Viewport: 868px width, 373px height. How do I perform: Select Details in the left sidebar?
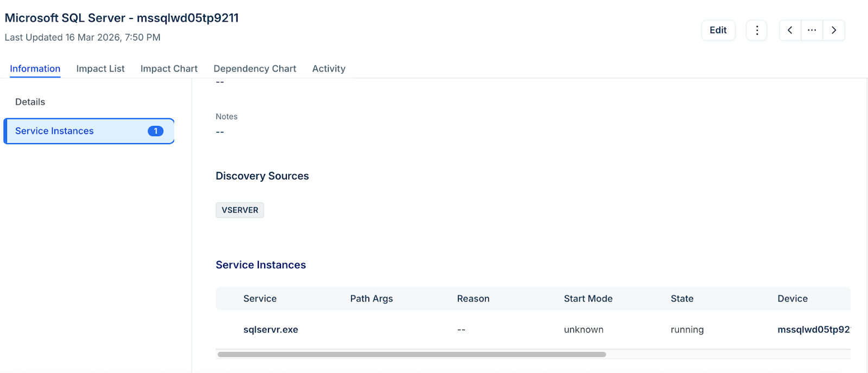point(30,102)
